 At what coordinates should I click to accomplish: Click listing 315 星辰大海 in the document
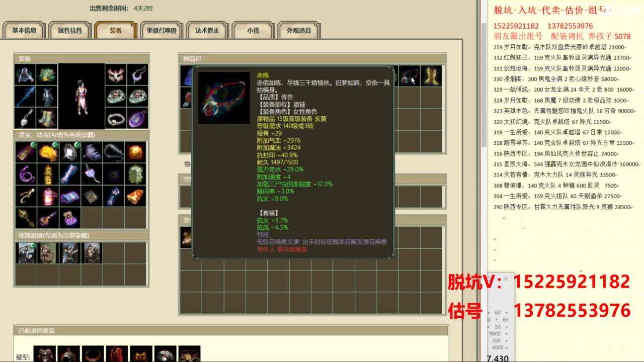(567, 164)
